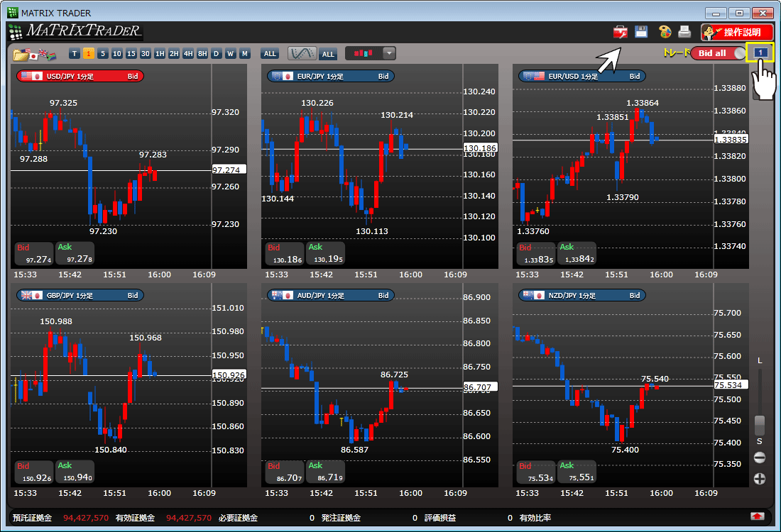Select the 4H timeframe
The image size is (781, 532).
[x=187, y=54]
